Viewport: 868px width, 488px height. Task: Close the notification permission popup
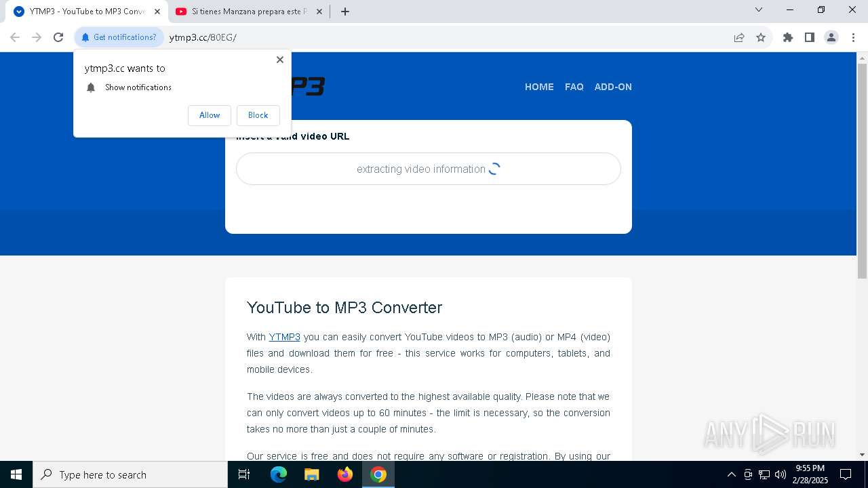[280, 60]
